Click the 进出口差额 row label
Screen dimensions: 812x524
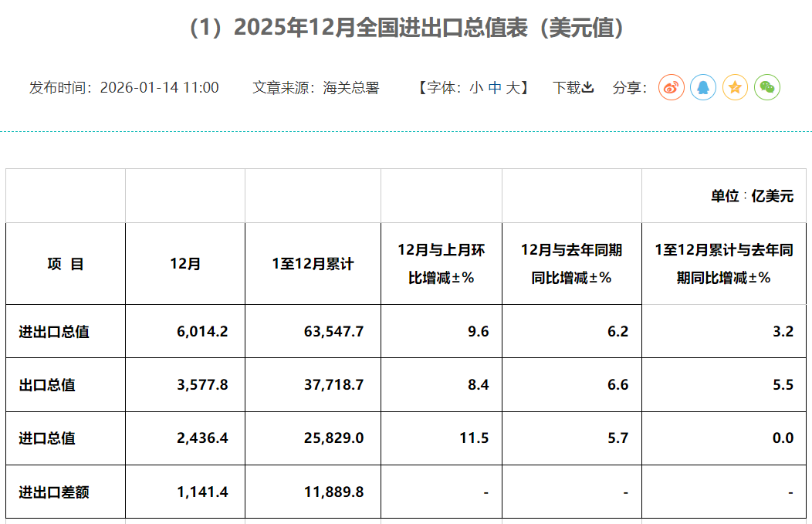54,492
